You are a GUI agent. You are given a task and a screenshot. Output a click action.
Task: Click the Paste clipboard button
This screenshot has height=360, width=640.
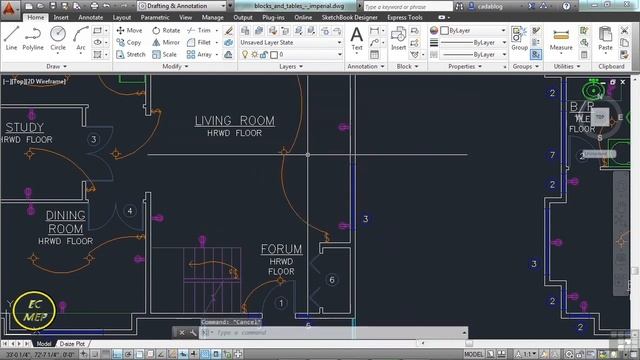(605, 39)
